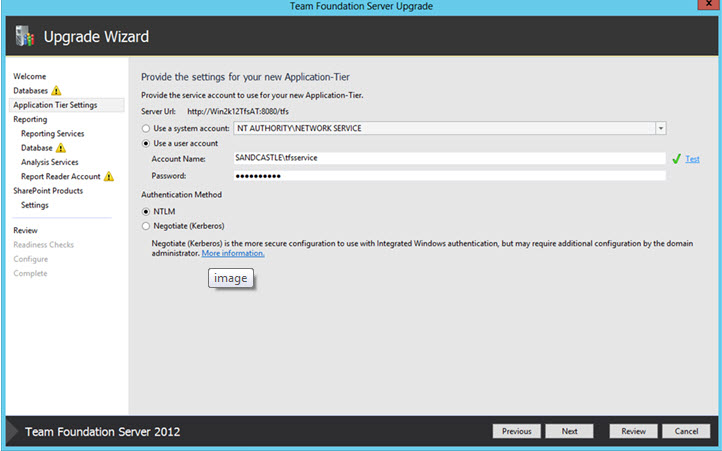Go to Reporting Services step
Screen dimensions: 722x451
tap(52, 134)
